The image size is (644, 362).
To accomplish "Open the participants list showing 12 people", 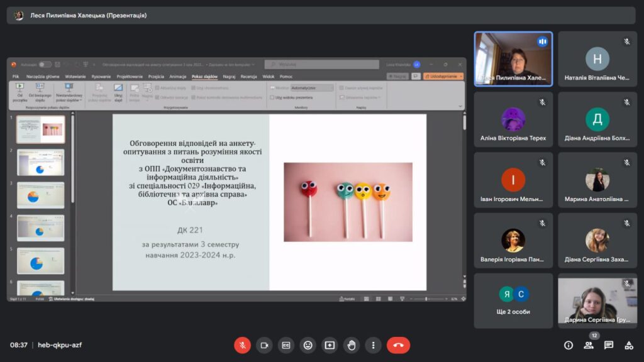I will [x=589, y=345].
